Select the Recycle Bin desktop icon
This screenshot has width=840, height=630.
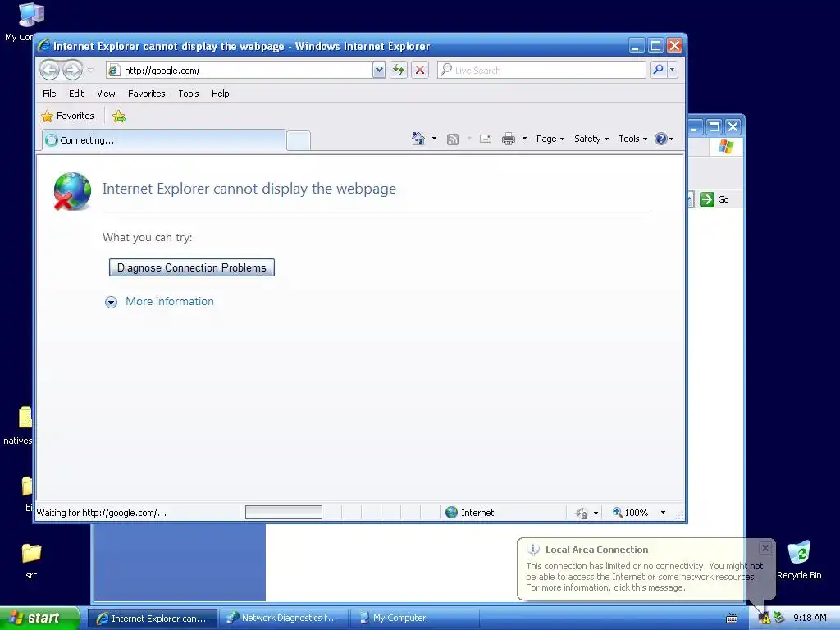tap(799, 560)
